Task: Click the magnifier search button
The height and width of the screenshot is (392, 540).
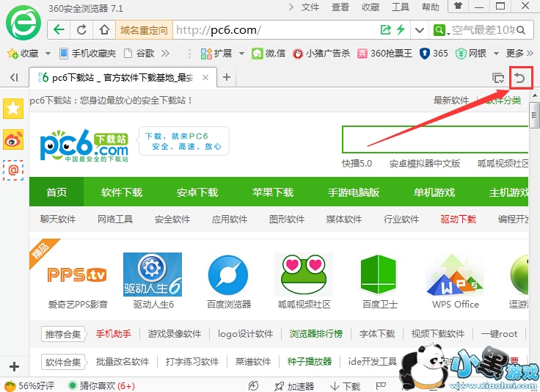Action: tap(521, 30)
